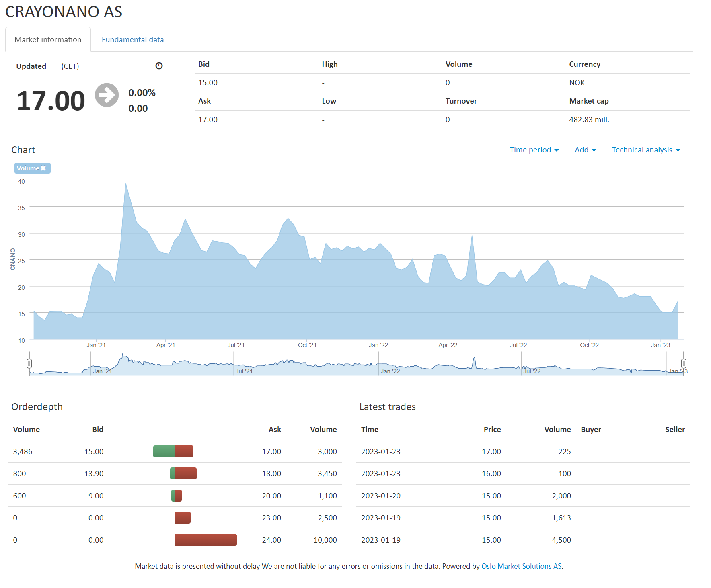Click the Orderdepth section heading

click(37, 406)
